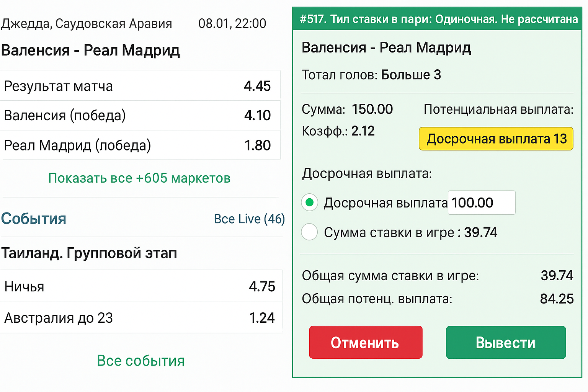The width and height of the screenshot is (588, 392).
Task: Open the Все события link
Action: point(140,361)
